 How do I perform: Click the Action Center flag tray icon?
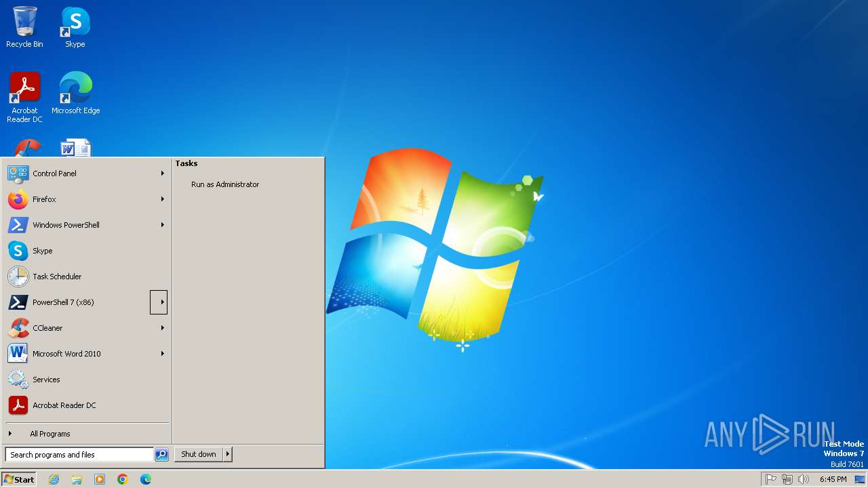coord(771,479)
